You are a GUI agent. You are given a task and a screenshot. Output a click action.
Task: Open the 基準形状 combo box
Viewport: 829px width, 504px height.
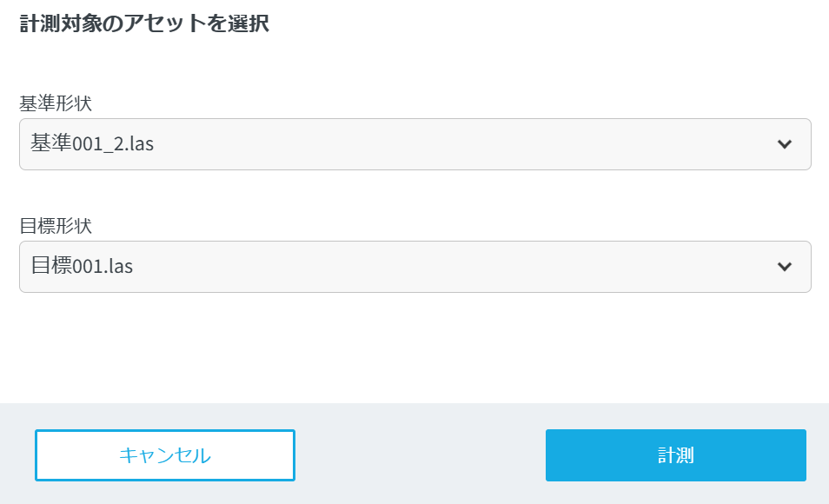[414, 144]
